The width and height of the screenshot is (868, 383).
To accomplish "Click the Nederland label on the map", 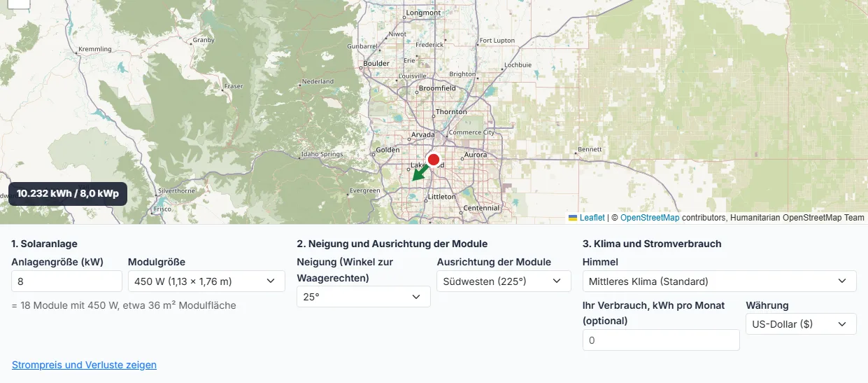I will pyautogui.click(x=318, y=81).
